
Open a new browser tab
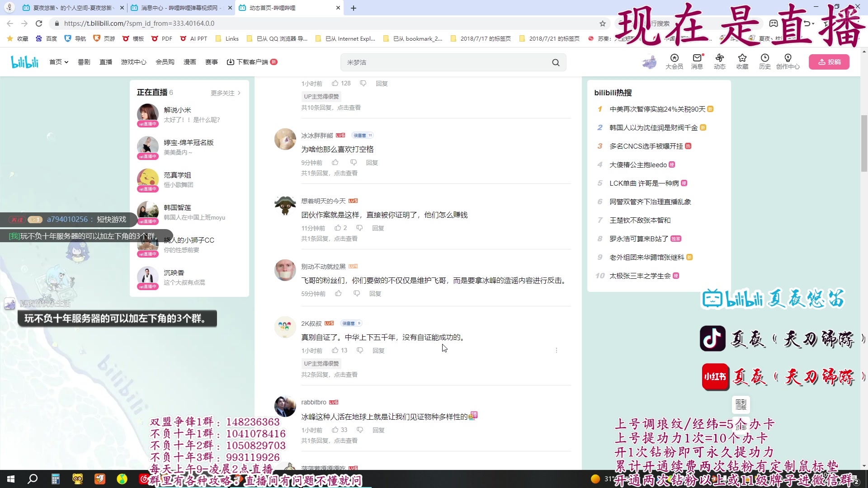354,8
